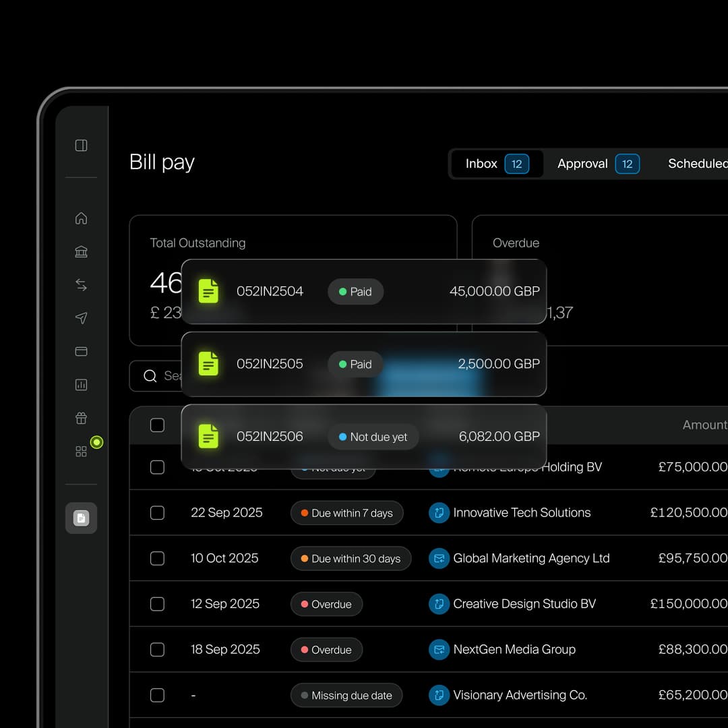Click the Overdue pill for 12 Sep 2025
Viewport: 728px width, 728px height.
326,604
